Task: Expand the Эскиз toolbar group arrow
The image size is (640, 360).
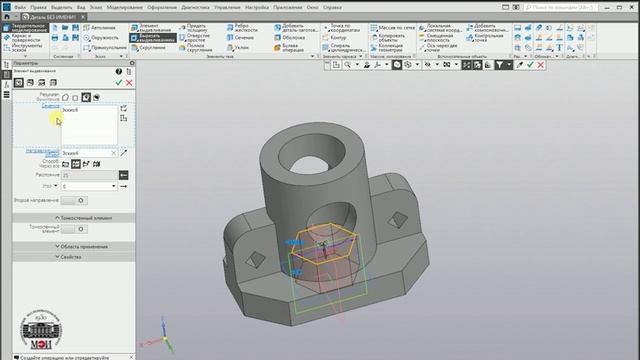Action: coord(121,56)
